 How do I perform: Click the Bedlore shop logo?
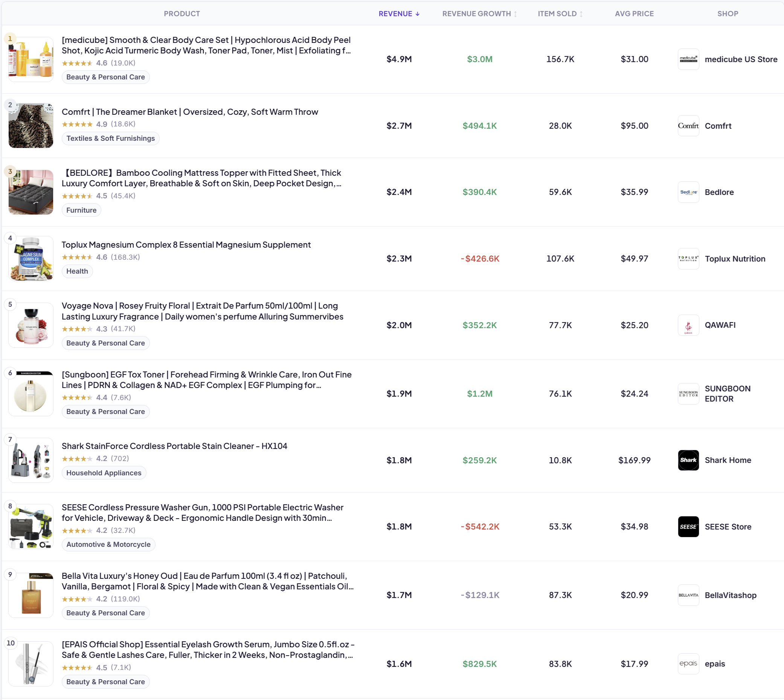click(688, 192)
